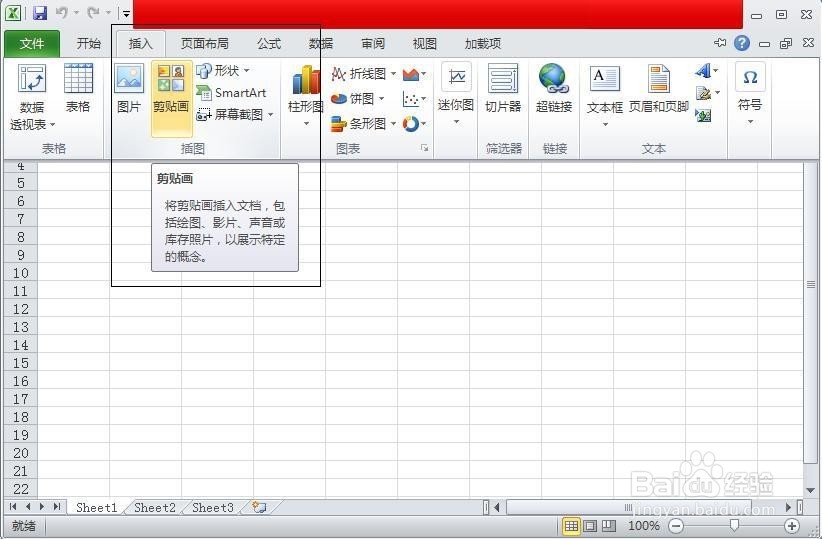Screen dimensions: 822x539
Task: Open the 饼图 pie chart menu
Action: point(358,99)
